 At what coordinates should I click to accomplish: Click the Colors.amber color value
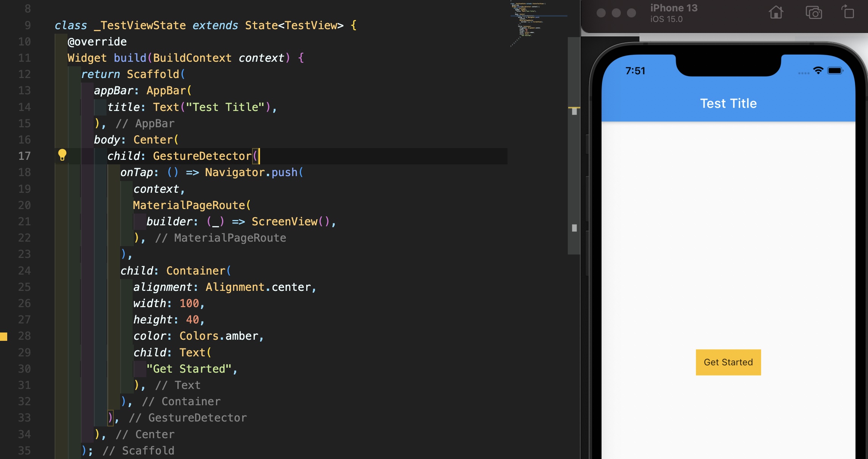click(x=219, y=336)
